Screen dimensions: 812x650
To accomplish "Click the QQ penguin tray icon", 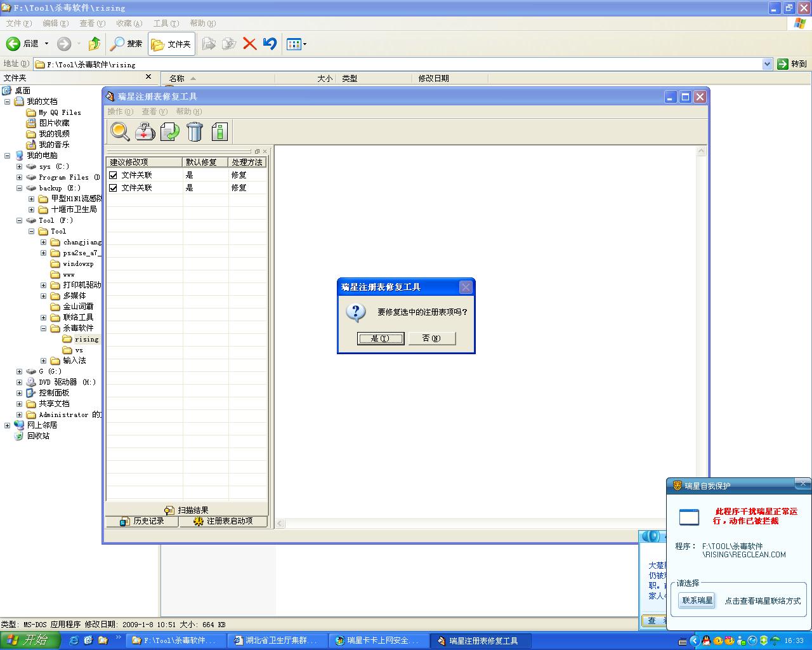I will point(706,640).
